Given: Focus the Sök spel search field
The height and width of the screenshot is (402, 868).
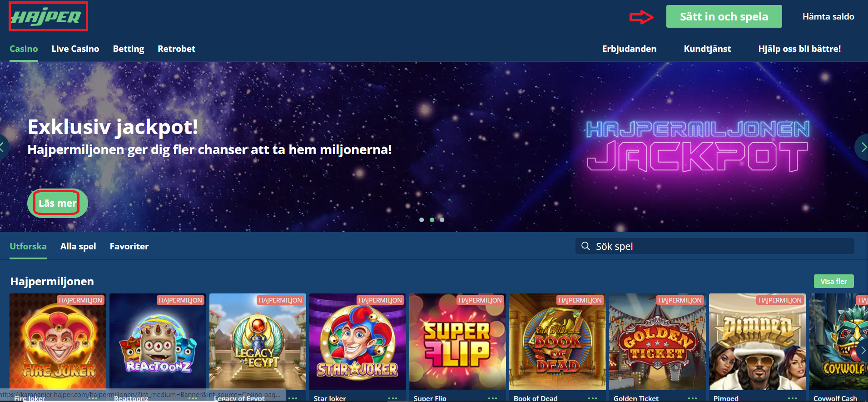Looking at the screenshot, I should pos(714,246).
